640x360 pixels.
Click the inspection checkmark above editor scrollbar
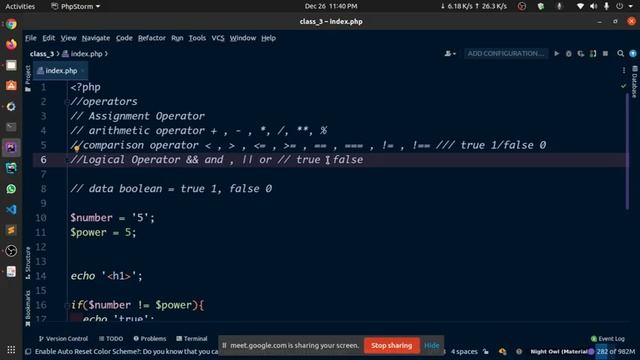(623, 86)
